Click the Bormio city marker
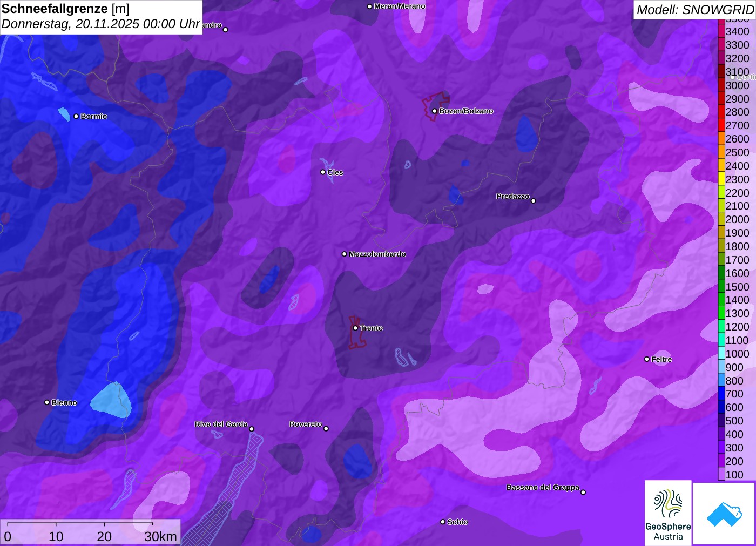 pos(76,116)
